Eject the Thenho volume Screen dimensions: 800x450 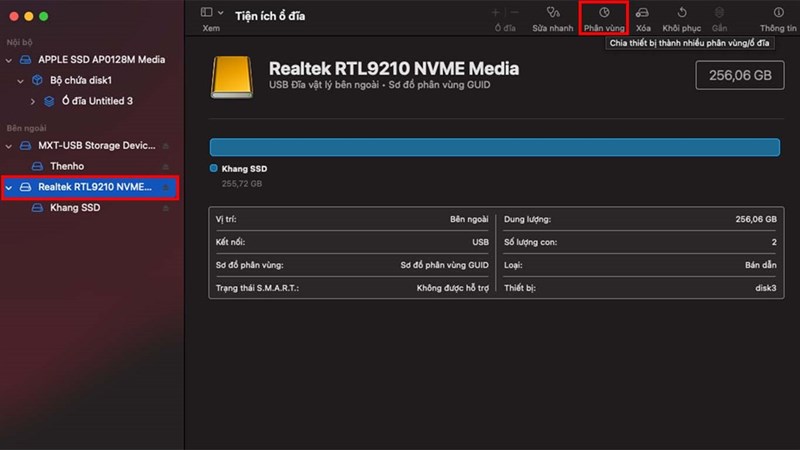tap(166, 166)
